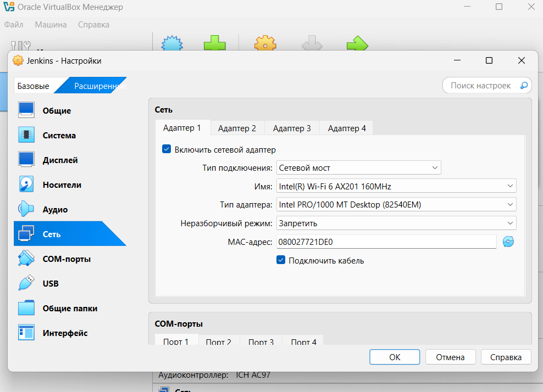Click the Сеть section heading
The image size is (543, 392).
(x=163, y=110)
